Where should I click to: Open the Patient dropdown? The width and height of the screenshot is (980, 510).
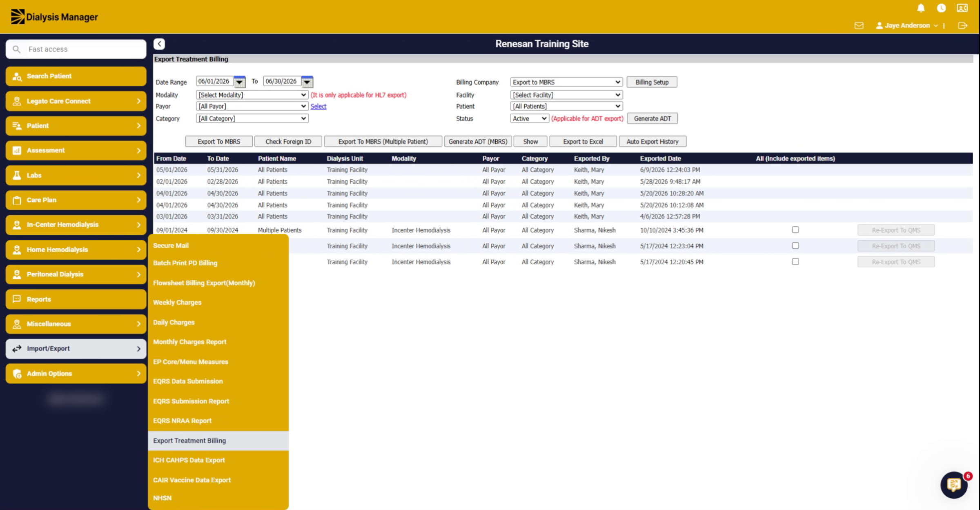[x=566, y=106]
